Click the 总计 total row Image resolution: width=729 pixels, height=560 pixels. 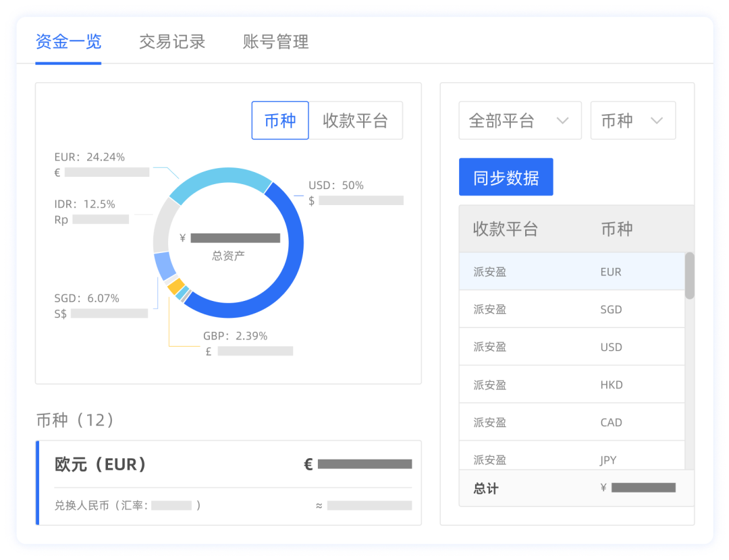tap(576, 488)
